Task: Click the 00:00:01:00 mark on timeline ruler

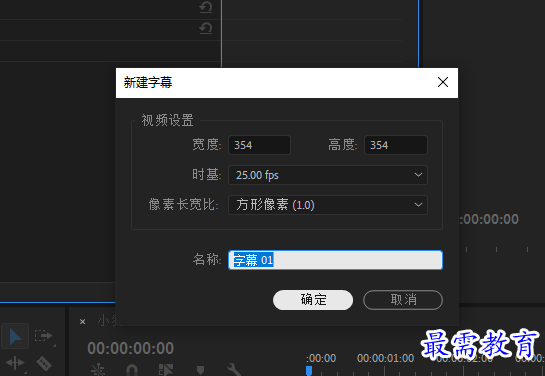Action: [385, 358]
